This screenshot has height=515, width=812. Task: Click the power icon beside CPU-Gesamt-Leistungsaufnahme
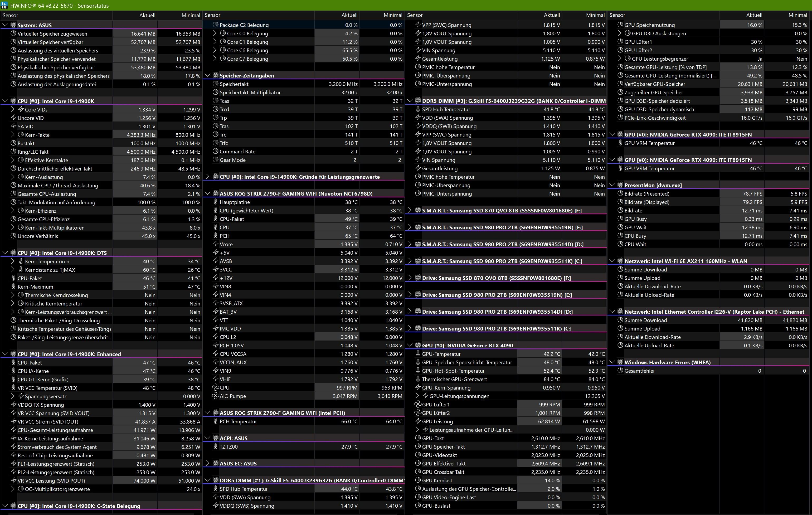point(13,430)
